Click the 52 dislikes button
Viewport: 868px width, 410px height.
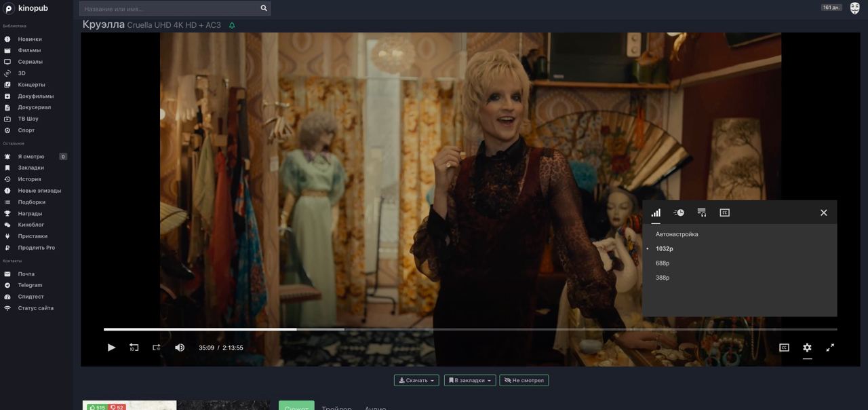(x=117, y=407)
